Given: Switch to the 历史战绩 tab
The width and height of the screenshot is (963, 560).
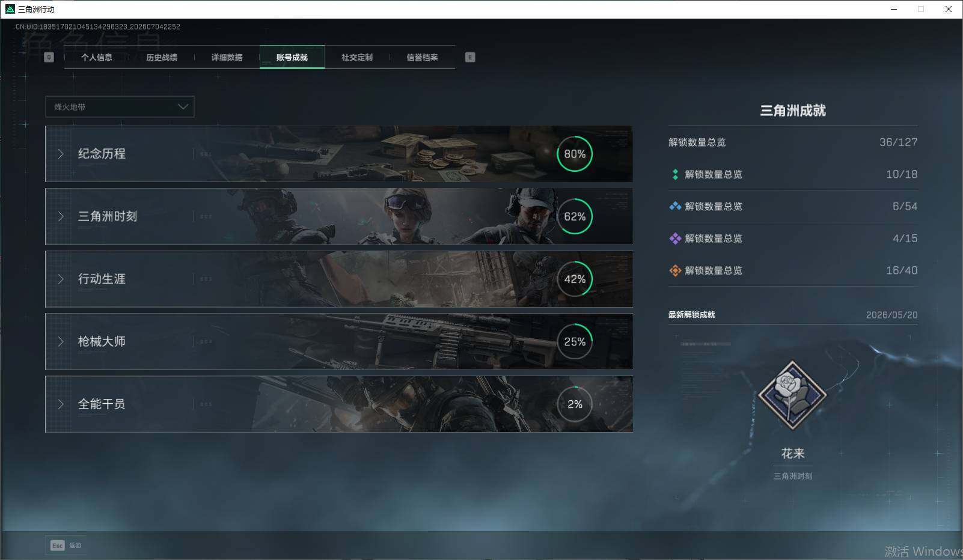Looking at the screenshot, I should pyautogui.click(x=162, y=57).
